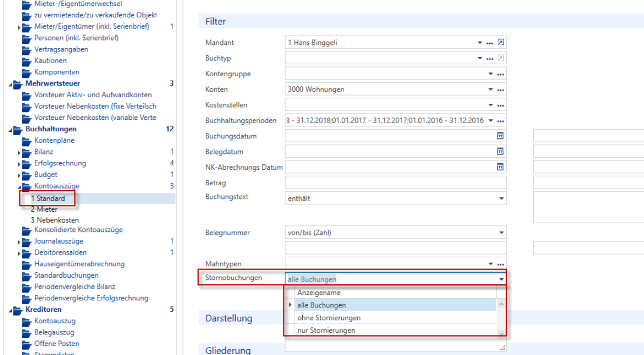The width and height of the screenshot is (644, 355).
Task: Click the Kautionen folder icon
Action: [x=26, y=61]
